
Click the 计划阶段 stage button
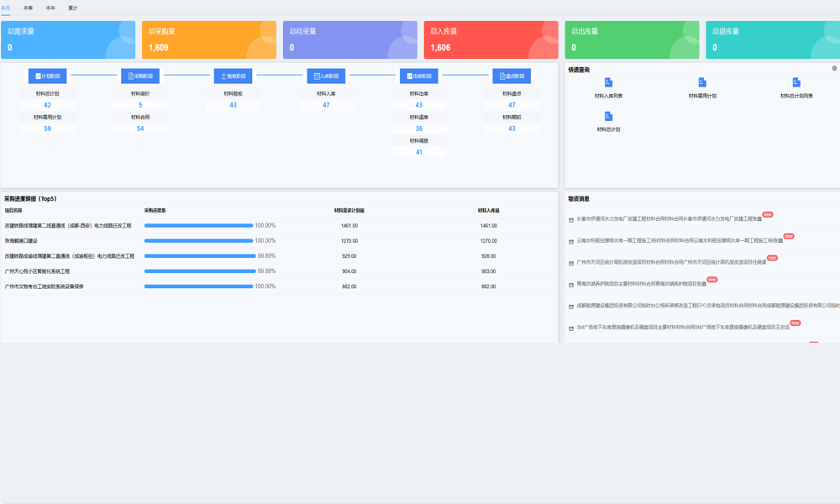(x=47, y=76)
